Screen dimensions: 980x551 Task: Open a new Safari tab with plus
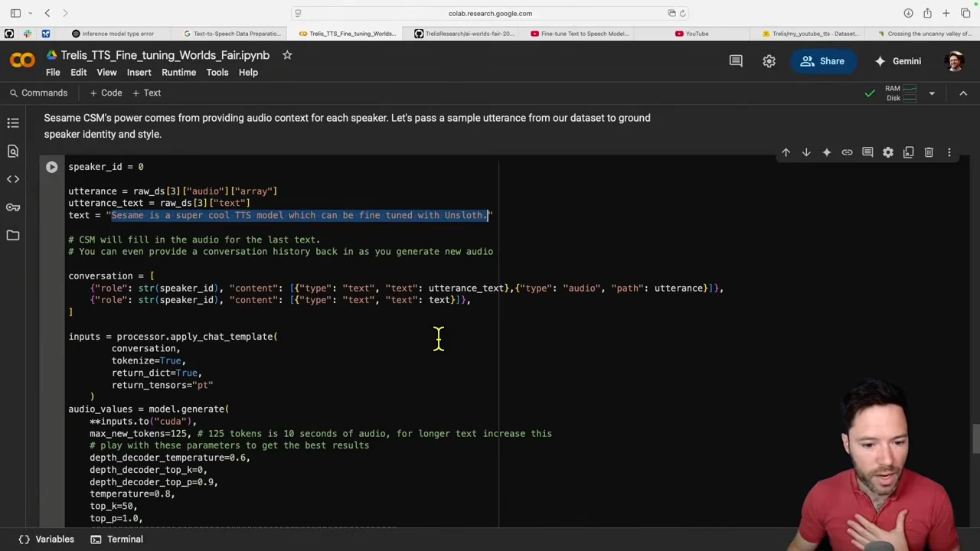coord(946,13)
